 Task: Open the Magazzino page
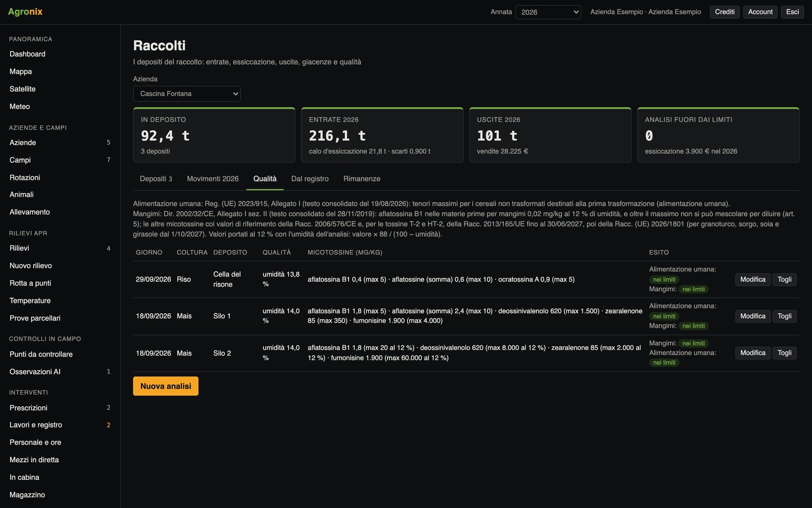click(x=60, y=495)
